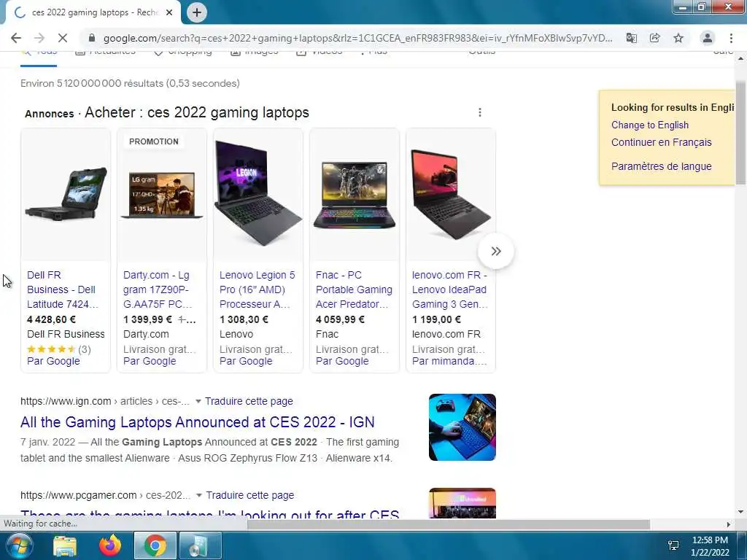Open media disc app in taskbar
The height and width of the screenshot is (560, 747).
(x=200, y=545)
